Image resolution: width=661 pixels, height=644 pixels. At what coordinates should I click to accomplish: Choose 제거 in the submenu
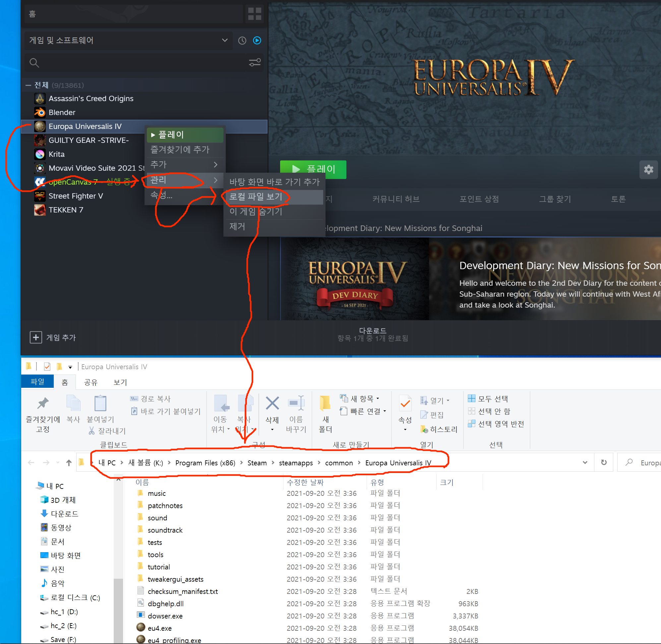click(274, 226)
